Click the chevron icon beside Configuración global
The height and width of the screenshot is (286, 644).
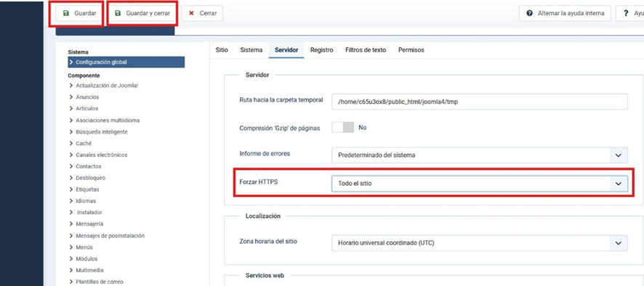coord(71,62)
